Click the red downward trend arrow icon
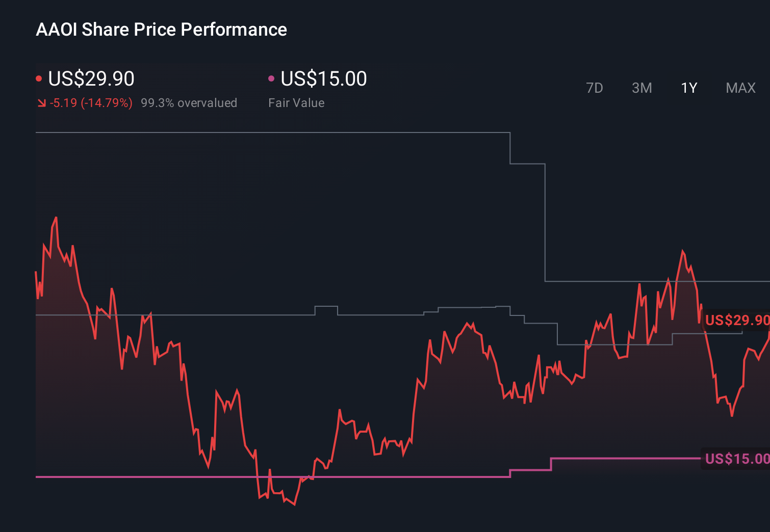This screenshot has width=770, height=532. (x=42, y=103)
